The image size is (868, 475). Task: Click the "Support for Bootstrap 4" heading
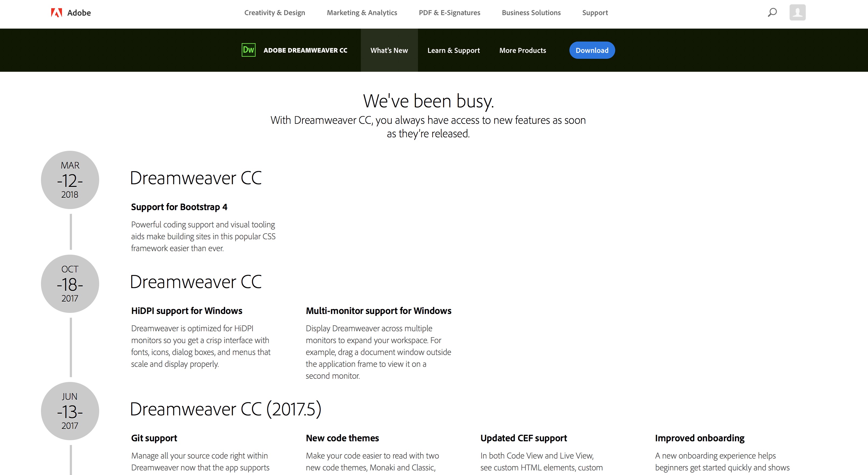pos(179,207)
